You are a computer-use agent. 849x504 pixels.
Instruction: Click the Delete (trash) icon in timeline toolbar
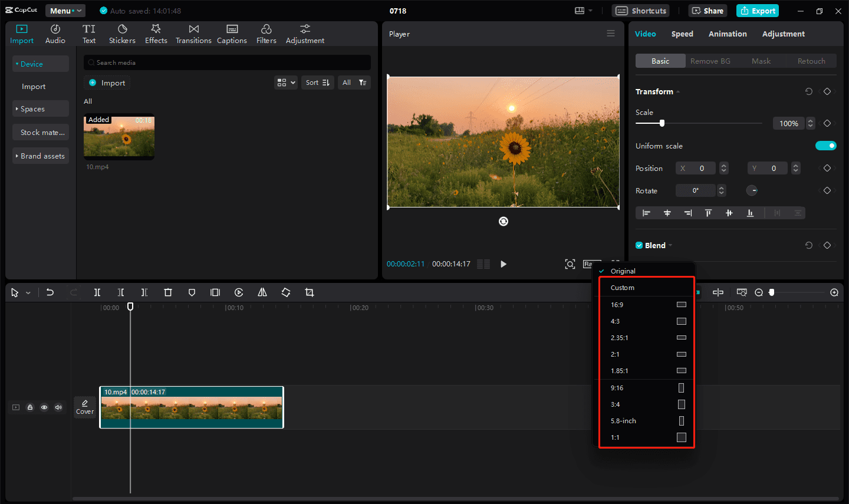[168, 292]
